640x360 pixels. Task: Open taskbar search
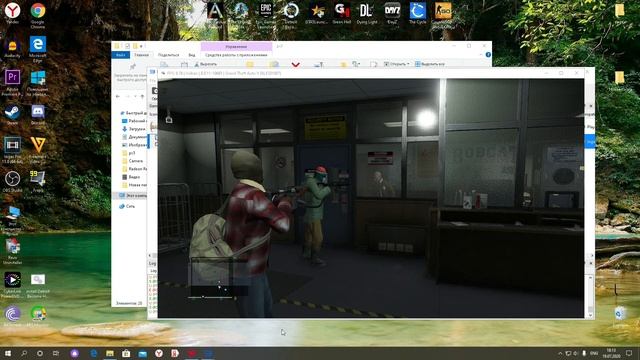tap(24, 353)
